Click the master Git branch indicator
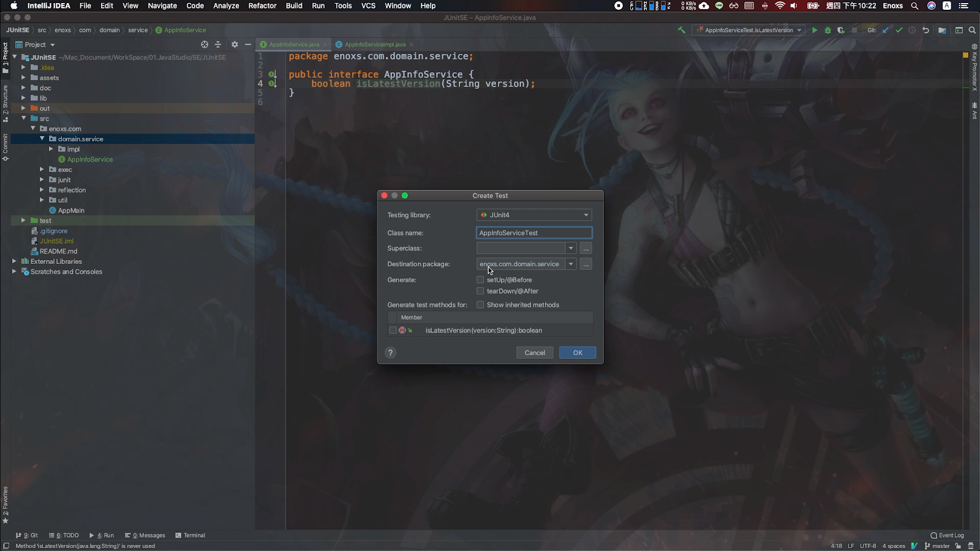The image size is (980, 551). pos(937,546)
